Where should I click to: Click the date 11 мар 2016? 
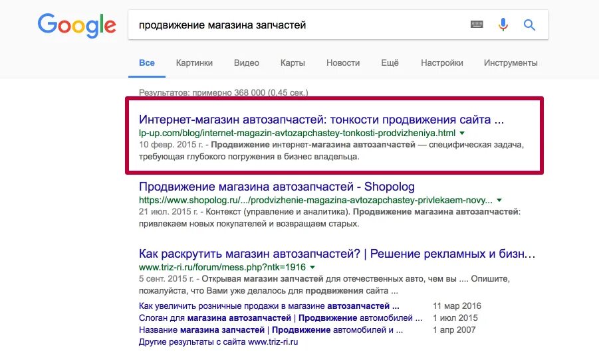tap(457, 306)
